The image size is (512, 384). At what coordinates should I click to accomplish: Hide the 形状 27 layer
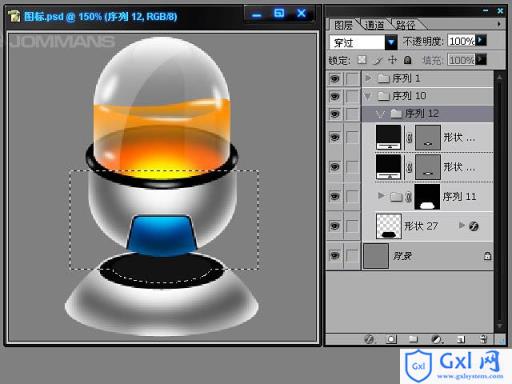tap(334, 226)
